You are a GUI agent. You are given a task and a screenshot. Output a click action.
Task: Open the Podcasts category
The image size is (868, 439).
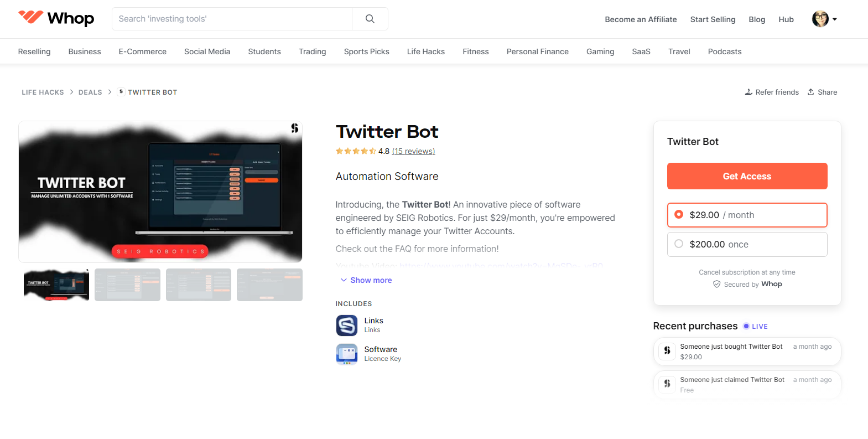coord(725,51)
